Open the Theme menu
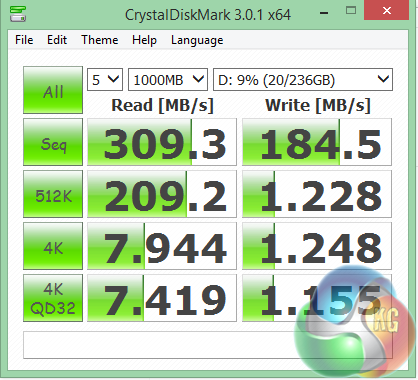The image size is (418, 380). click(x=100, y=40)
